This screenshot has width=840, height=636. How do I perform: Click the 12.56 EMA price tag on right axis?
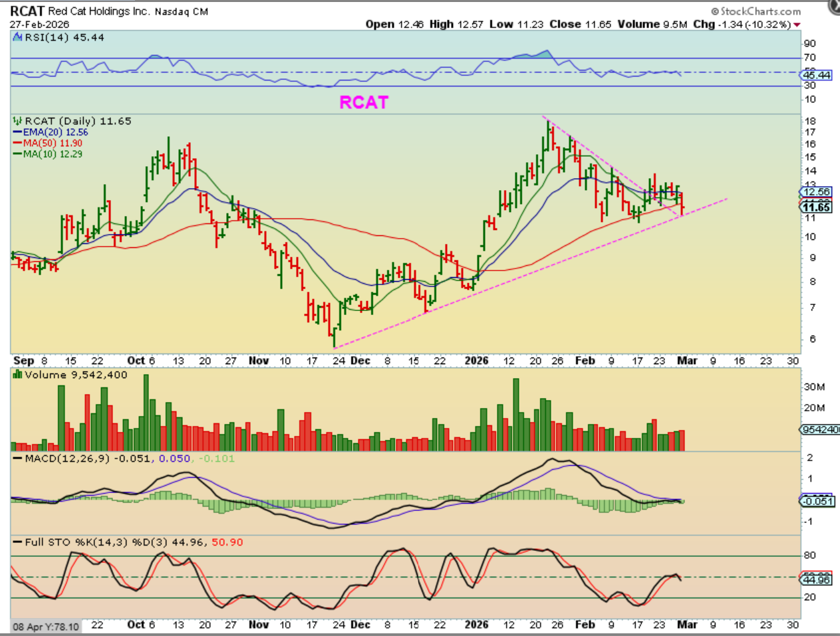(x=817, y=192)
